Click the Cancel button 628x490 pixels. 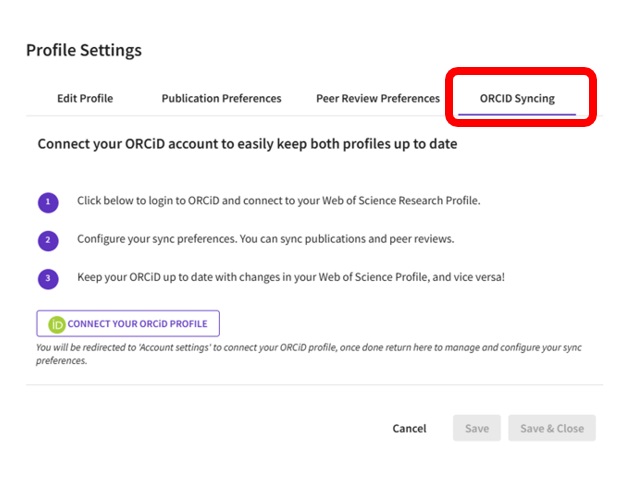(x=409, y=428)
